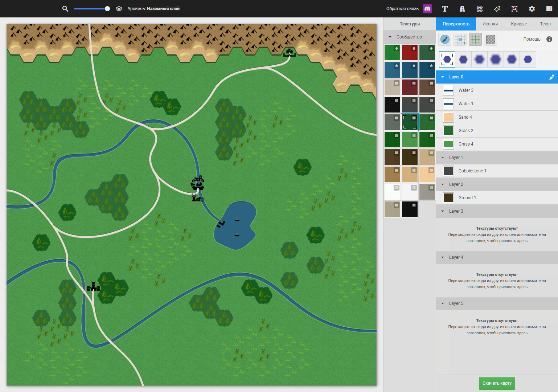Switch to the Иконки tab
Screen dimensions: 558x392
(490, 24)
